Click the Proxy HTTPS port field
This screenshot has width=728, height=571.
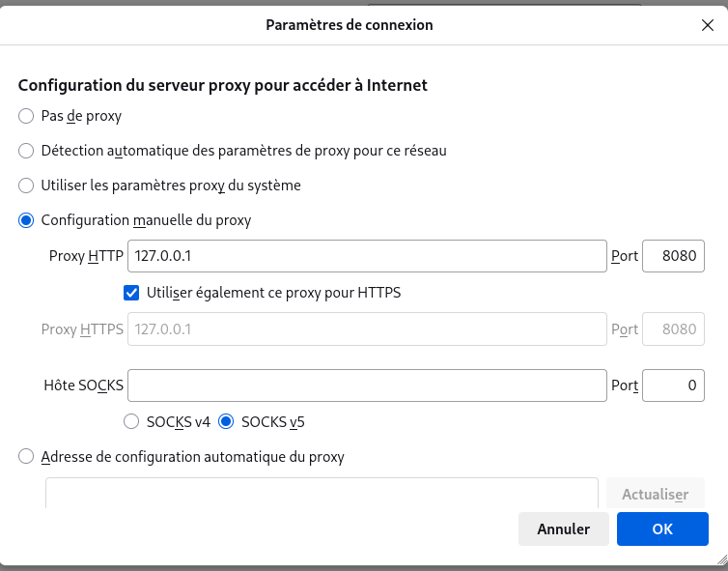pyautogui.click(x=673, y=328)
